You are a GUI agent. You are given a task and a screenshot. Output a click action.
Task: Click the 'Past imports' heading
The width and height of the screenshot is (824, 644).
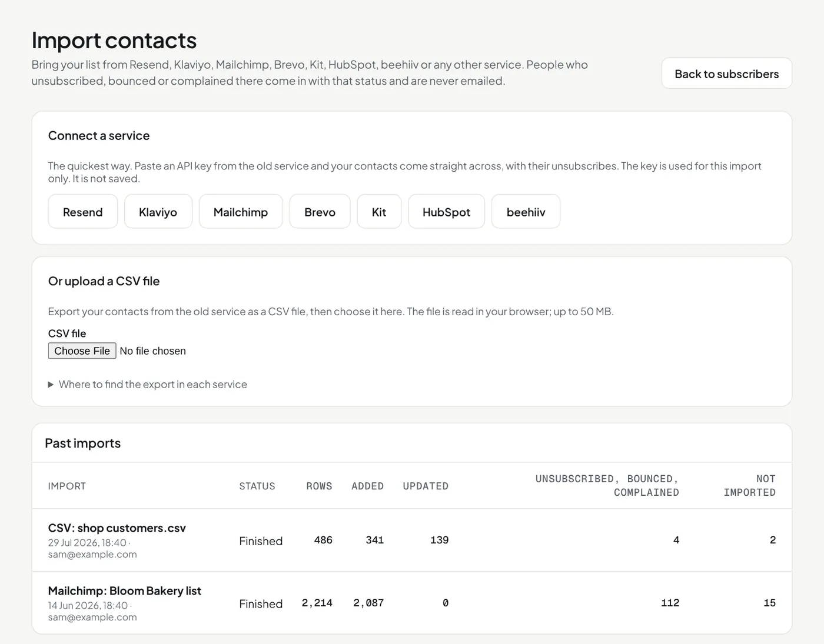pyautogui.click(x=82, y=443)
